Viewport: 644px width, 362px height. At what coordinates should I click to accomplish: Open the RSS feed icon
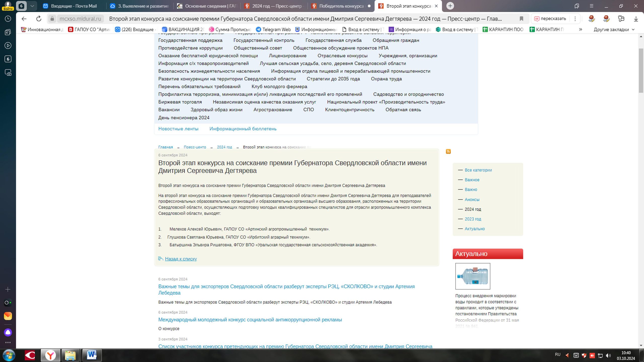click(448, 151)
